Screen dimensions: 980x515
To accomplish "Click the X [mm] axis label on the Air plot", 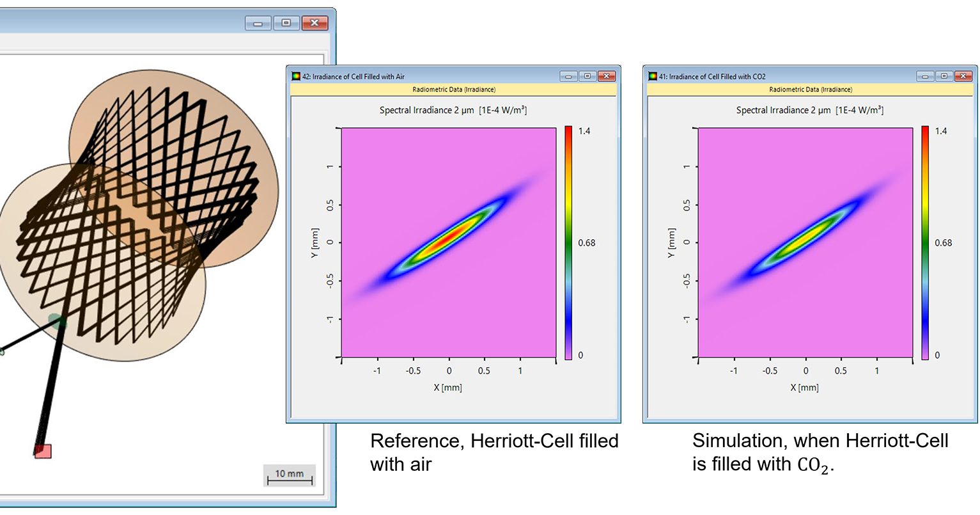I will [x=448, y=387].
